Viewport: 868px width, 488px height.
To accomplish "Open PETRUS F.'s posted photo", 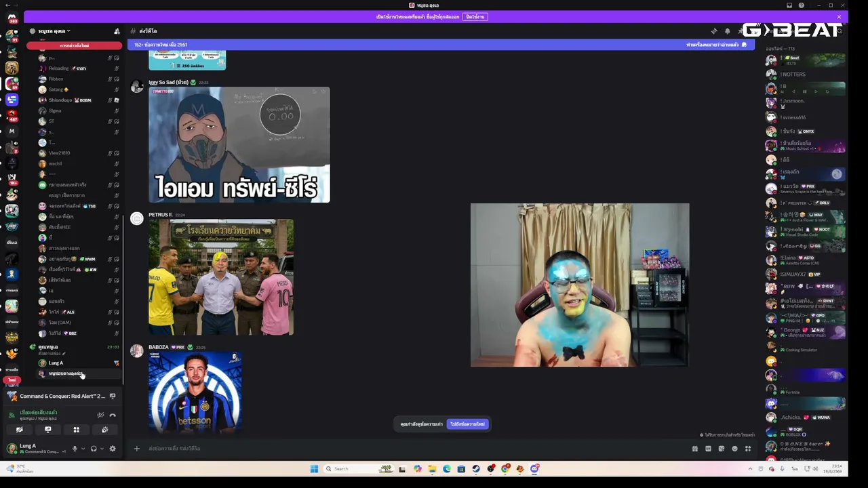I will [x=221, y=277].
